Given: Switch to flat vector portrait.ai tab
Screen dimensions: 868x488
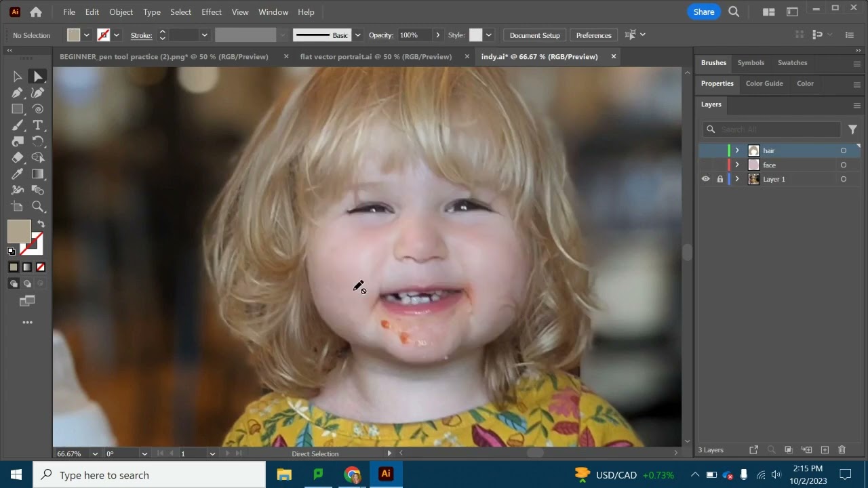Looking at the screenshot, I should pyautogui.click(x=376, y=57).
